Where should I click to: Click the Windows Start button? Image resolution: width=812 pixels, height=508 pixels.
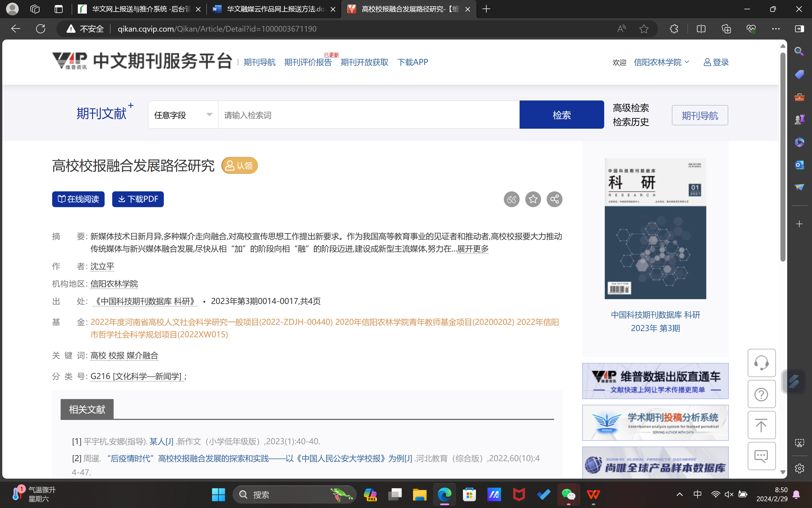pos(219,494)
